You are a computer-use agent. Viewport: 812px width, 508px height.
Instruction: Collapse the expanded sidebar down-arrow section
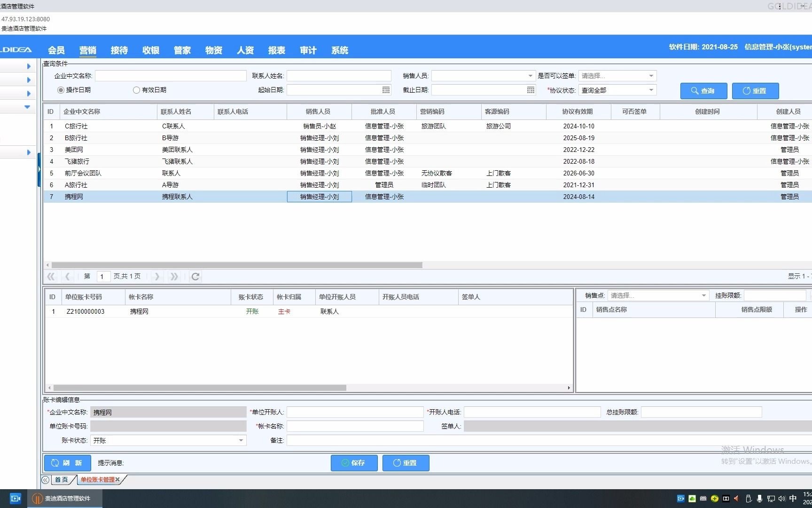[x=27, y=107]
